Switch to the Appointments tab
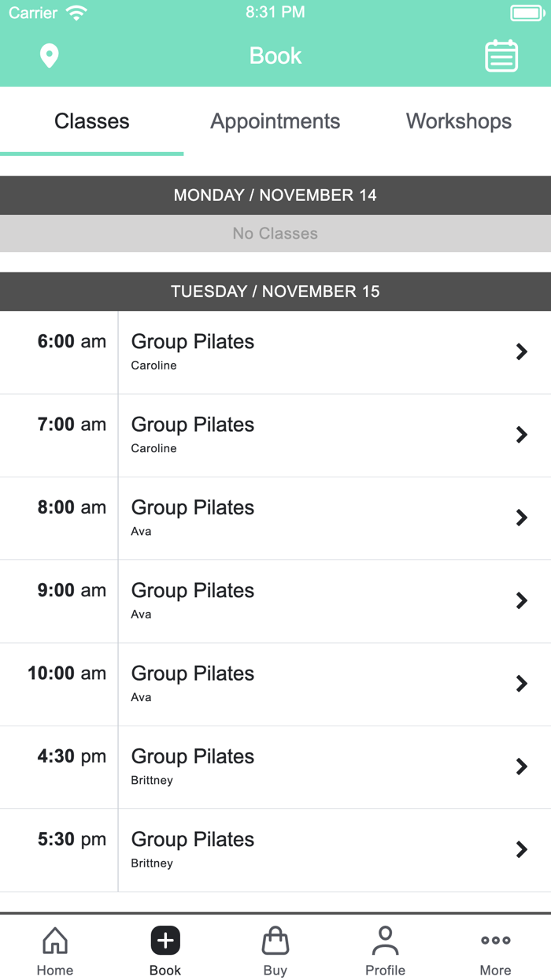 tap(275, 121)
